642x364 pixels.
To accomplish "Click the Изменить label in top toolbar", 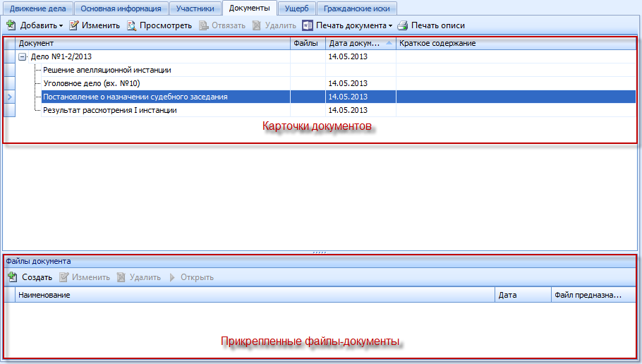I will click(101, 25).
